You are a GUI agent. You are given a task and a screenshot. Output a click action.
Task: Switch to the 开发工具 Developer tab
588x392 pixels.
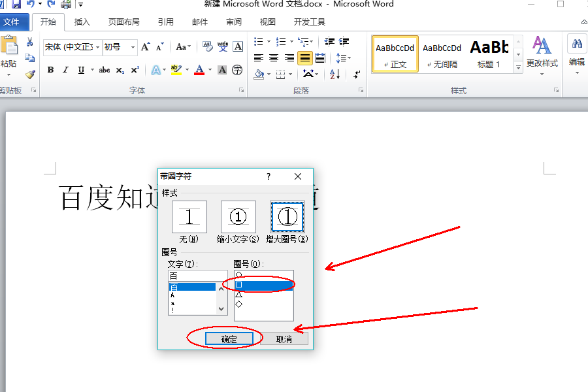click(x=310, y=22)
